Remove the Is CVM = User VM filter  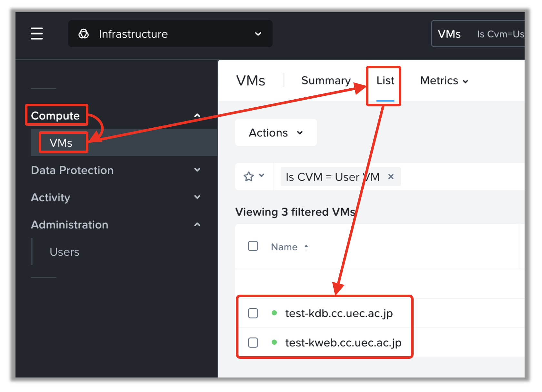pos(391,177)
